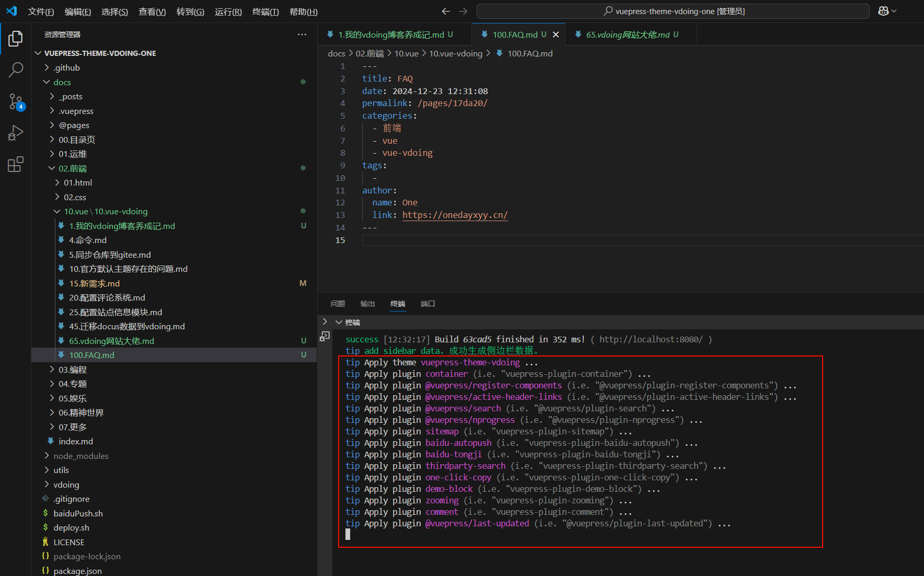Open 15.新需求.md in explorer
This screenshot has height=576, width=924.
pos(174,283)
